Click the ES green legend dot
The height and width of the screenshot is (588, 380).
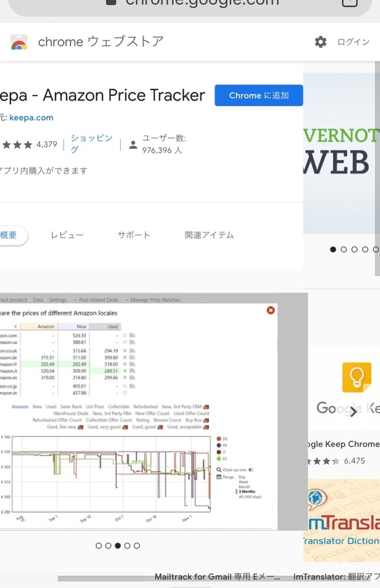click(219, 459)
